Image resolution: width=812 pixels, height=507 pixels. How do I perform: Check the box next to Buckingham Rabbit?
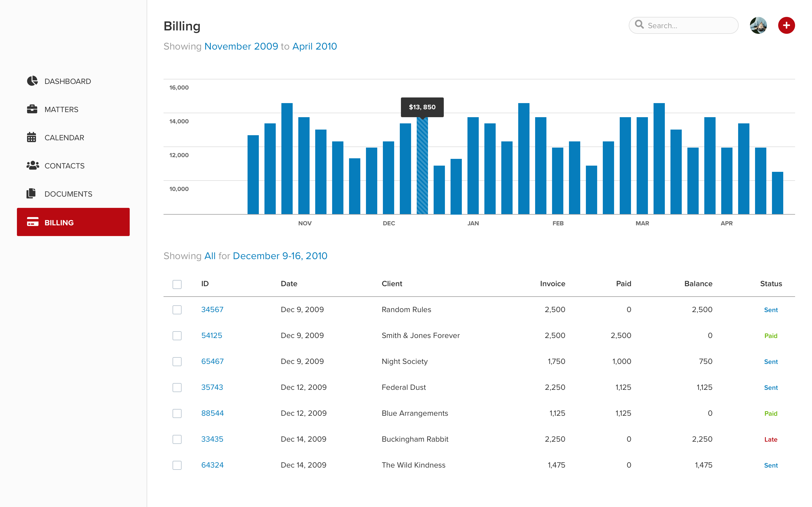tap(177, 439)
